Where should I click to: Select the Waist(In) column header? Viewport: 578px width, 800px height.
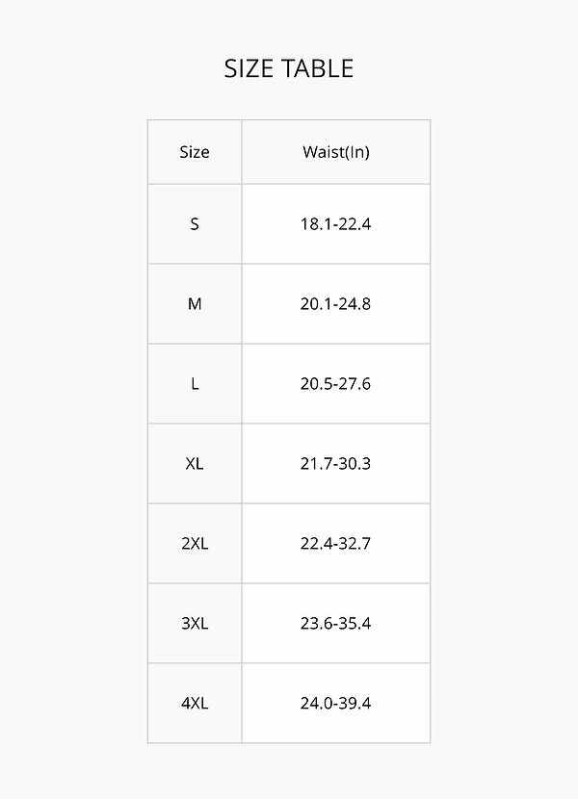click(336, 152)
